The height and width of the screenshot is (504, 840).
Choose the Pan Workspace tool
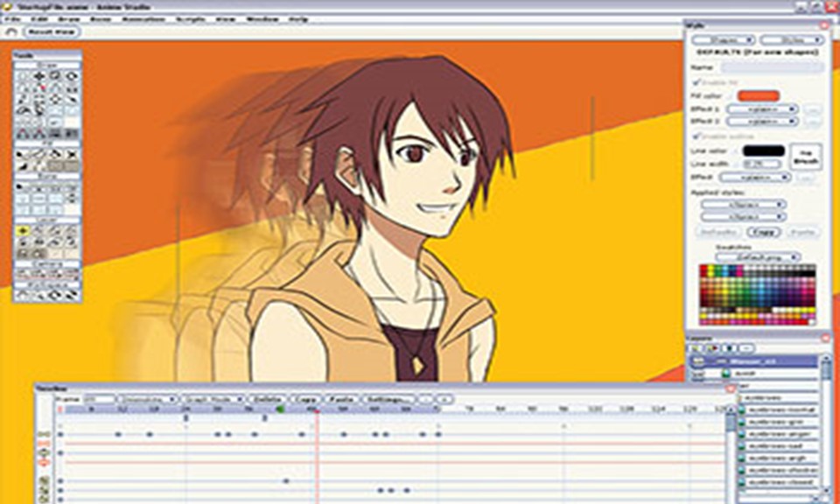(x=23, y=294)
